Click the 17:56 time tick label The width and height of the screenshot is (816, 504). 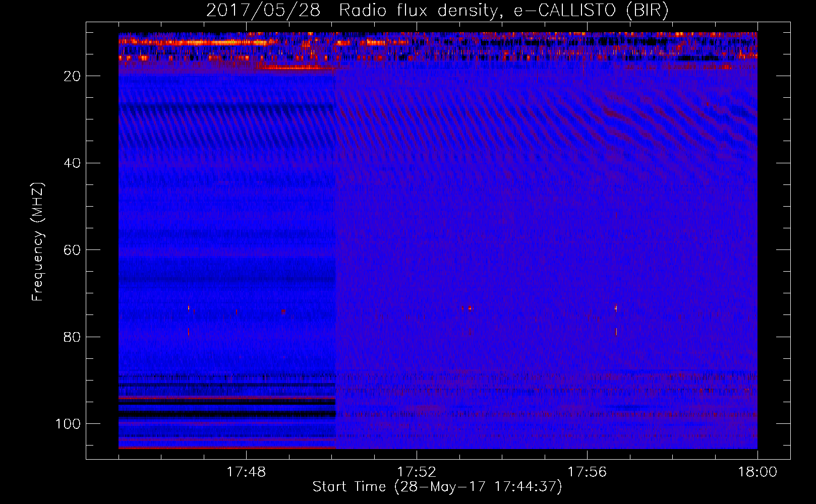point(587,472)
